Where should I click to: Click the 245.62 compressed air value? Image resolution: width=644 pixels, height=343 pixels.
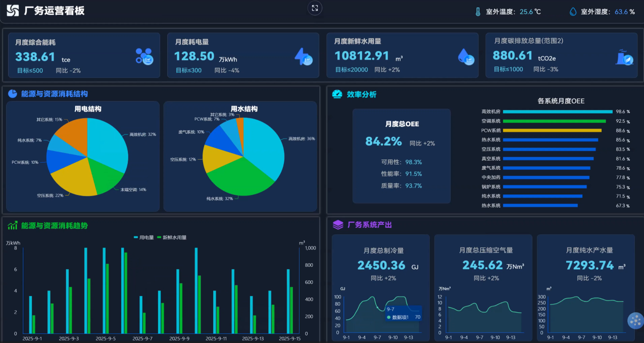point(482,265)
